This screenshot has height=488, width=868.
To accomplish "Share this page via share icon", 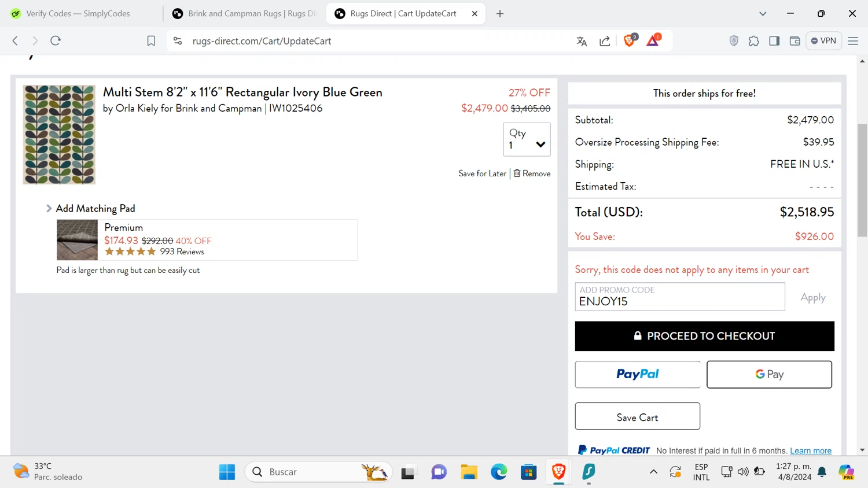I will tap(605, 41).
